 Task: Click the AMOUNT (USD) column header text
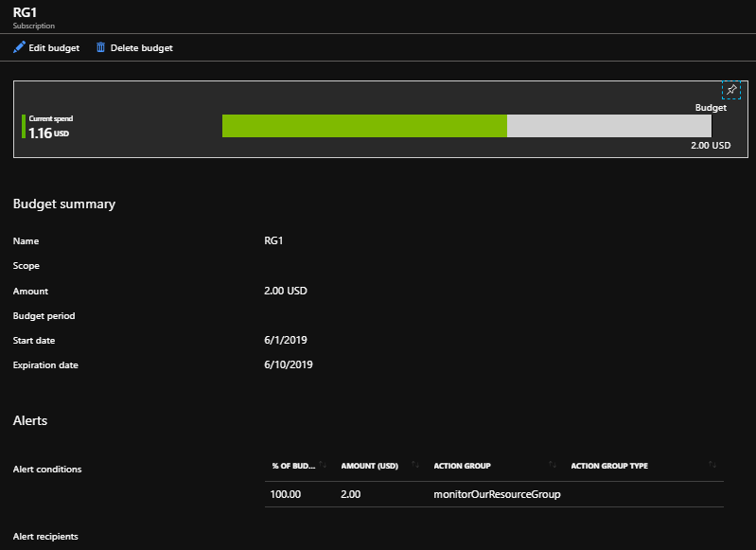tap(369, 466)
